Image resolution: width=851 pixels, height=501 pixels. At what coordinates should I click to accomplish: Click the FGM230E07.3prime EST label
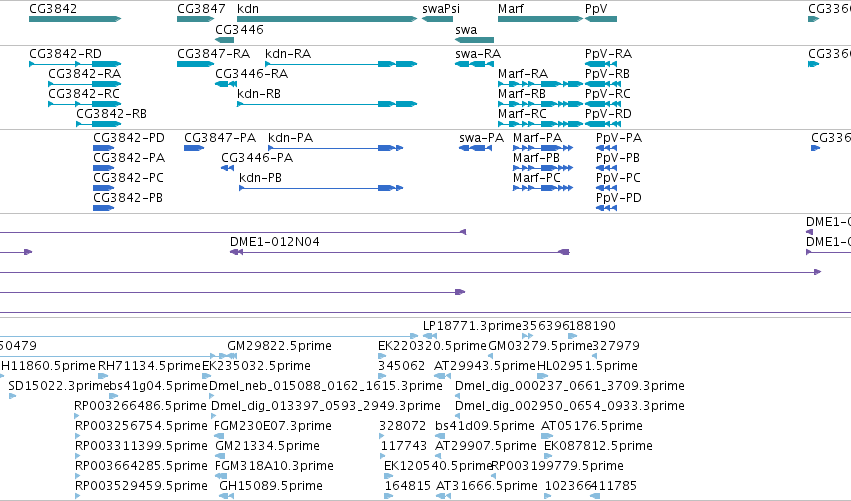(273, 426)
